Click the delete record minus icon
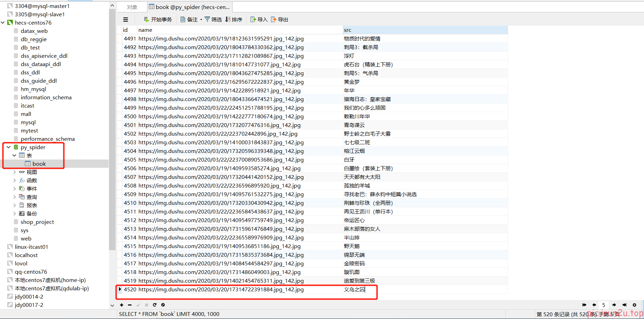The image size is (644, 319). point(130,305)
